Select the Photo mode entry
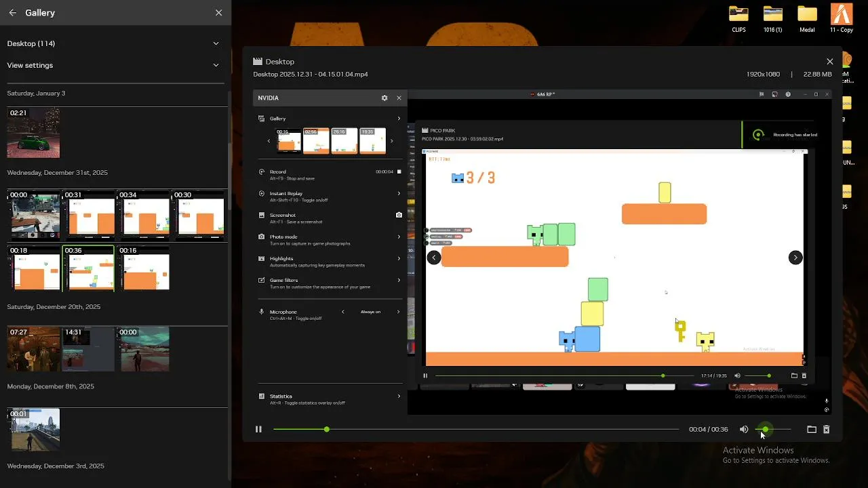Image resolution: width=868 pixels, height=488 pixels. pos(330,239)
